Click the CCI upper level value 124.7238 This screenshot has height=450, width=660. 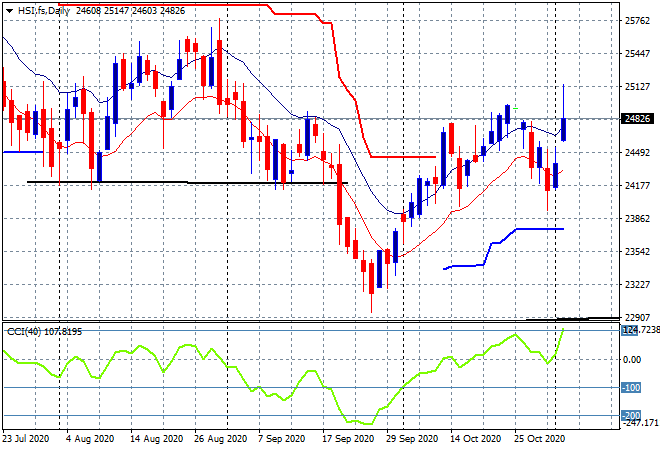click(640, 330)
